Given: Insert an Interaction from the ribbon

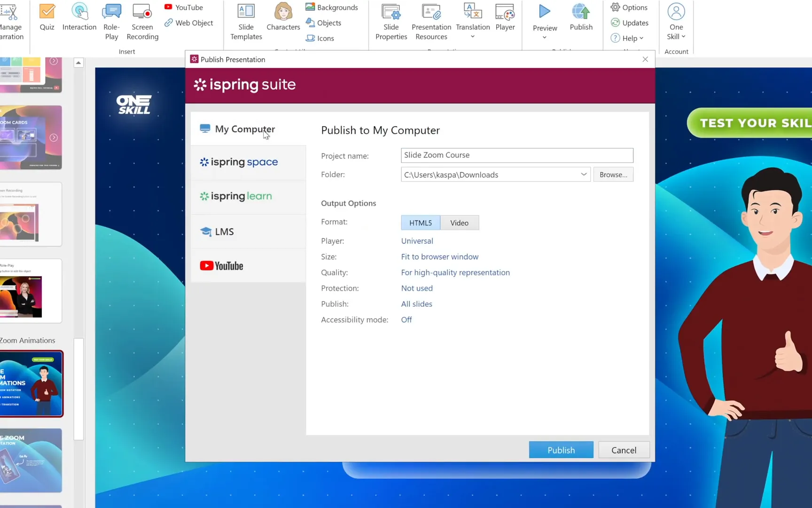Looking at the screenshot, I should pyautogui.click(x=79, y=17).
